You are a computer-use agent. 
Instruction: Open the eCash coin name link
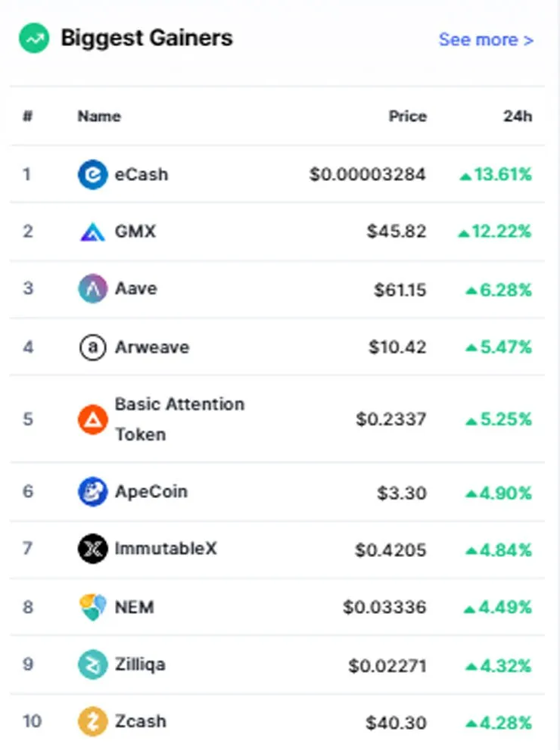[x=142, y=175]
